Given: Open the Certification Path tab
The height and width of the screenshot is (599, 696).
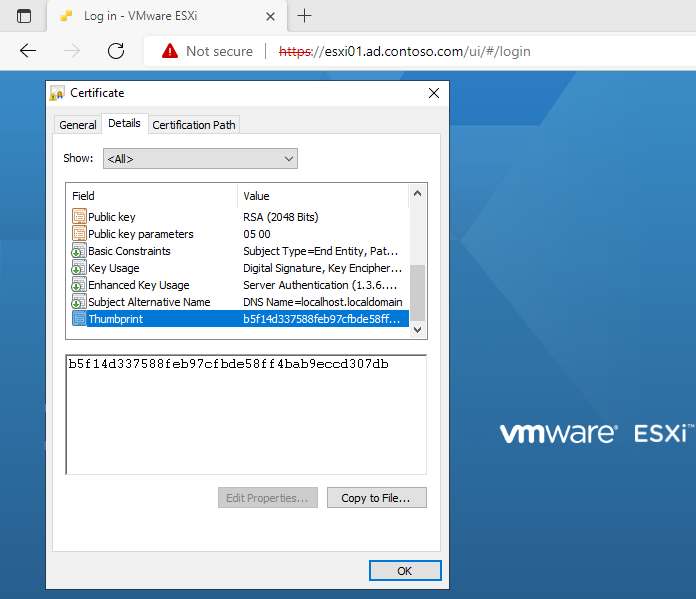Looking at the screenshot, I should coord(194,125).
